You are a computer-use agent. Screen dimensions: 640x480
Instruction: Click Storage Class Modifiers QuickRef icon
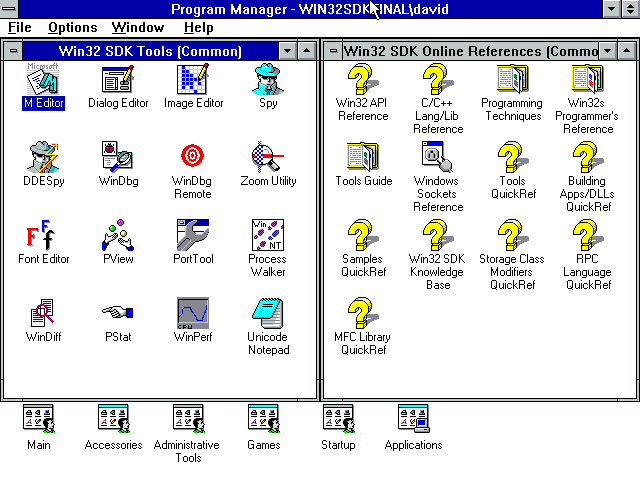[x=513, y=235]
